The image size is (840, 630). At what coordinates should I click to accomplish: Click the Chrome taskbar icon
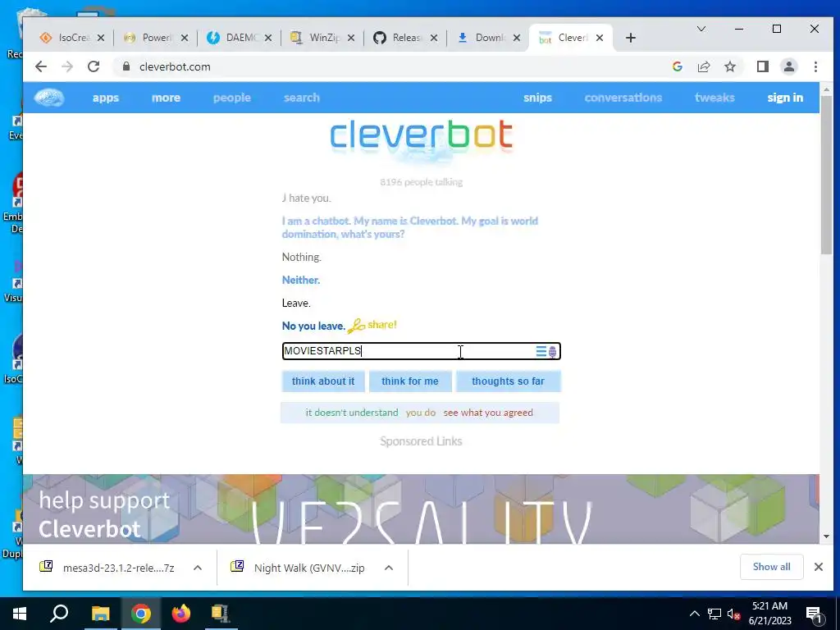(x=141, y=614)
